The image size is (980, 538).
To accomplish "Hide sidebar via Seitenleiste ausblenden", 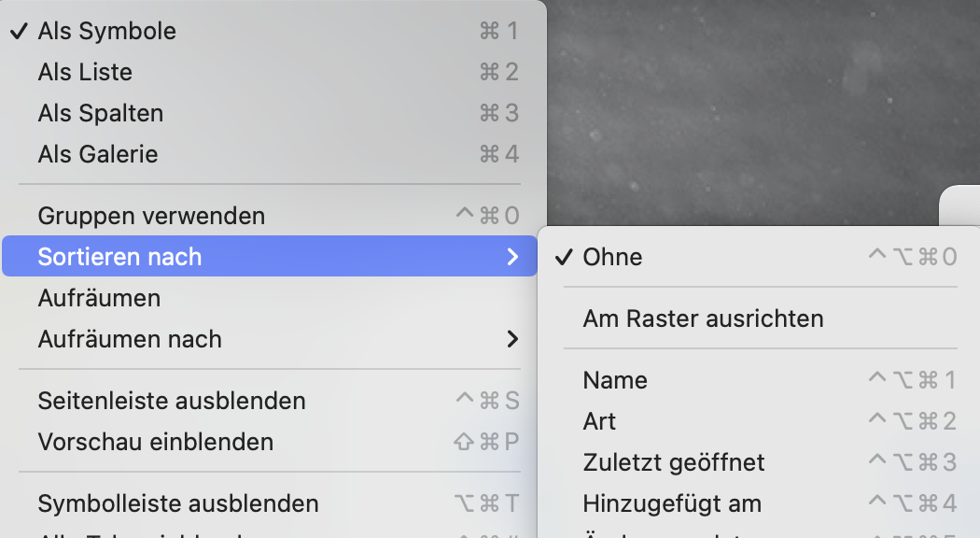I will (x=172, y=401).
